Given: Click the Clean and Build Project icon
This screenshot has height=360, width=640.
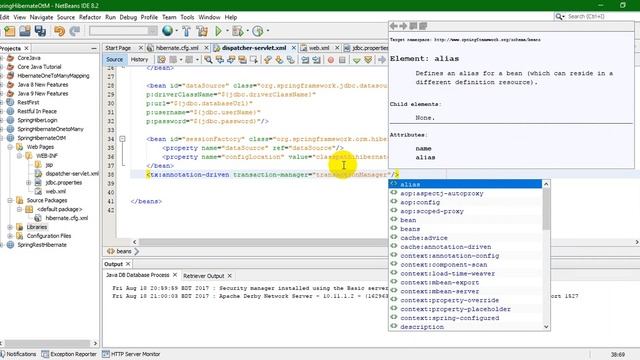Looking at the screenshot, I should [202, 31].
